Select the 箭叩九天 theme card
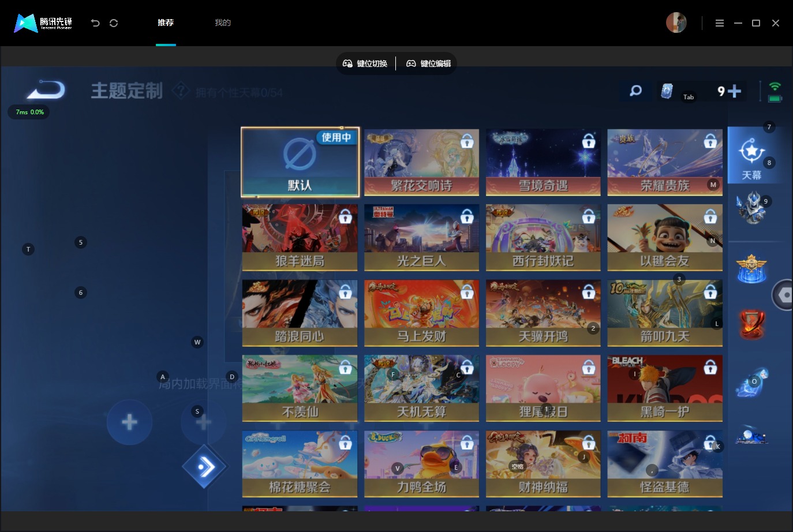793x532 pixels. tap(665, 313)
